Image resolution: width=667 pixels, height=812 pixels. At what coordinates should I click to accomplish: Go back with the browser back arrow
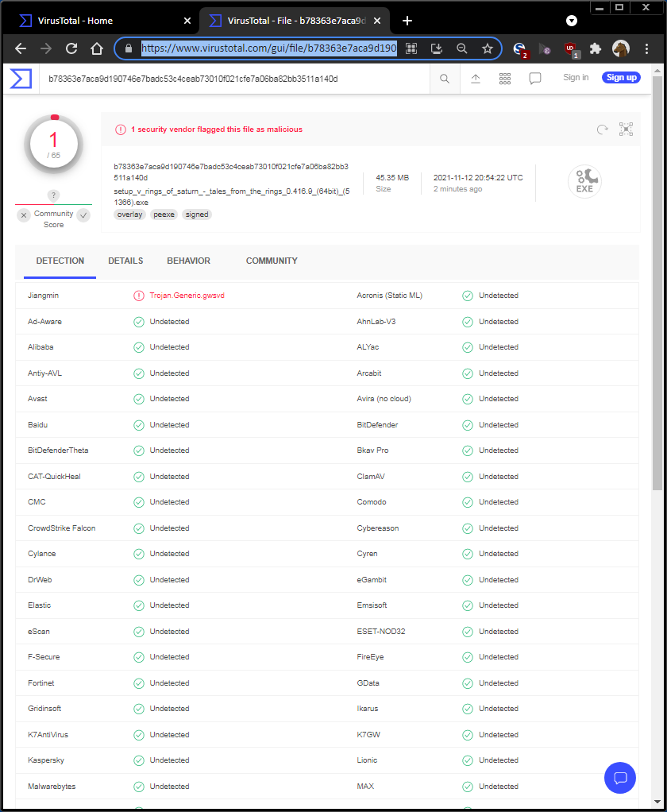(21, 48)
